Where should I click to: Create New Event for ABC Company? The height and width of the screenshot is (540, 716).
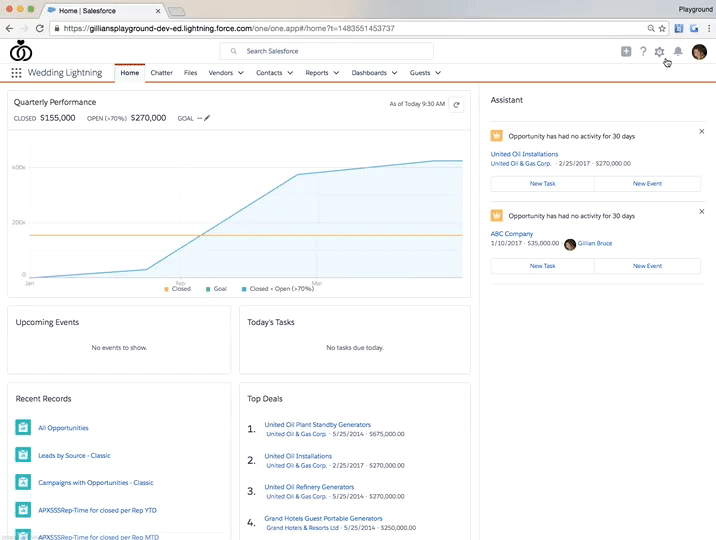tap(647, 266)
